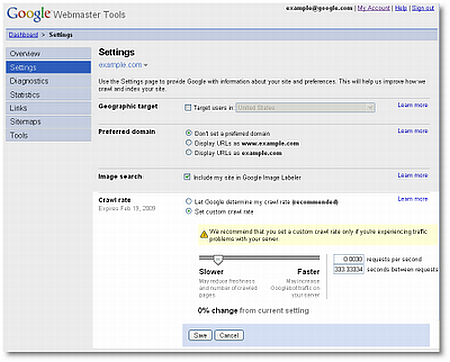Click the Slower label under the slider

tap(211, 272)
